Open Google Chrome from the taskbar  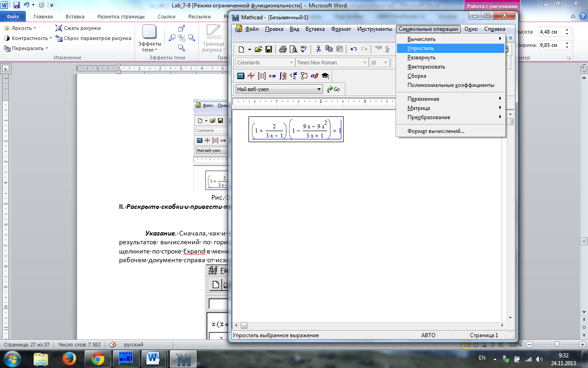click(97, 358)
